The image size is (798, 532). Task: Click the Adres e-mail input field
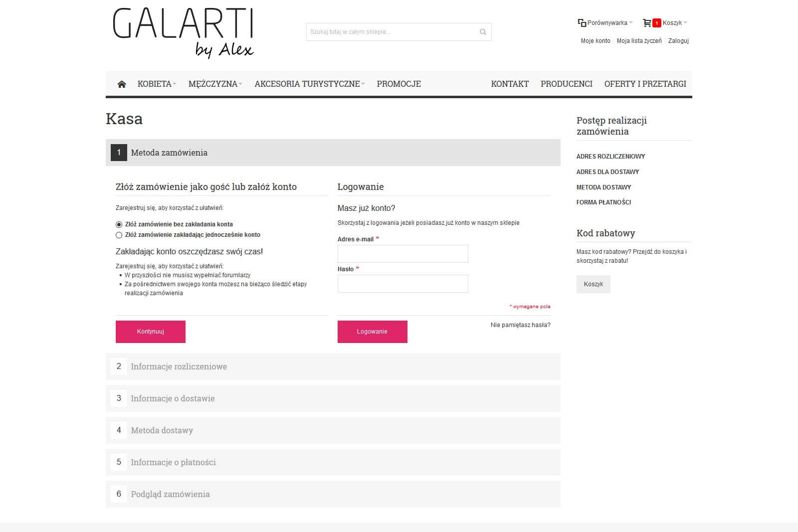[x=402, y=254]
